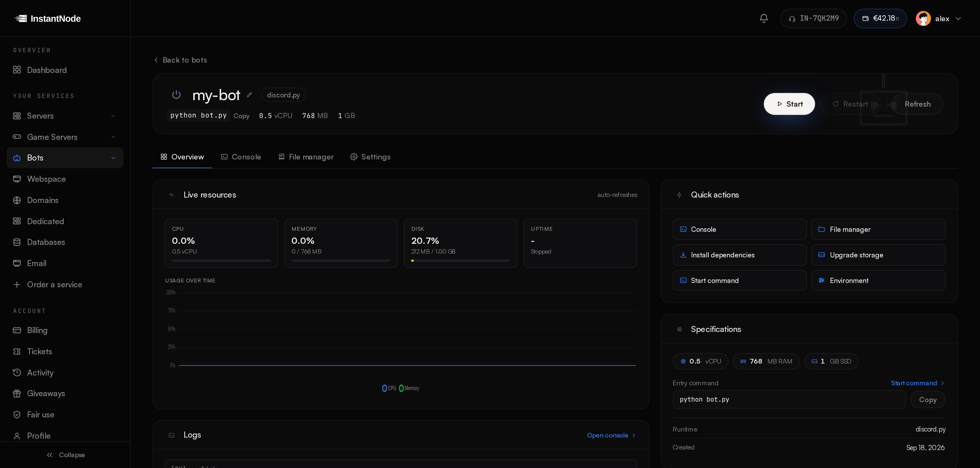Toggle the Memory series in chart legend

(409, 388)
